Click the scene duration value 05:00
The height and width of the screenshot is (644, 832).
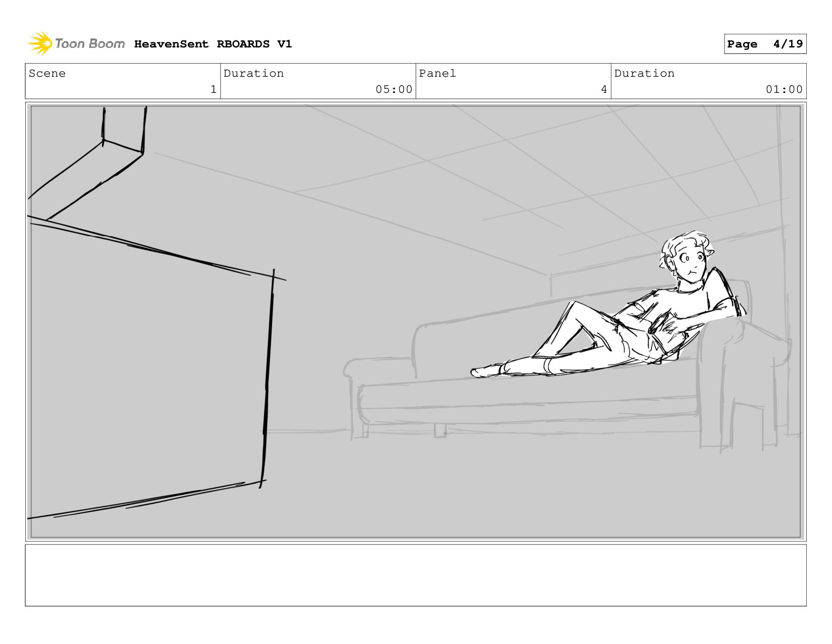pyautogui.click(x=394, y=89)
